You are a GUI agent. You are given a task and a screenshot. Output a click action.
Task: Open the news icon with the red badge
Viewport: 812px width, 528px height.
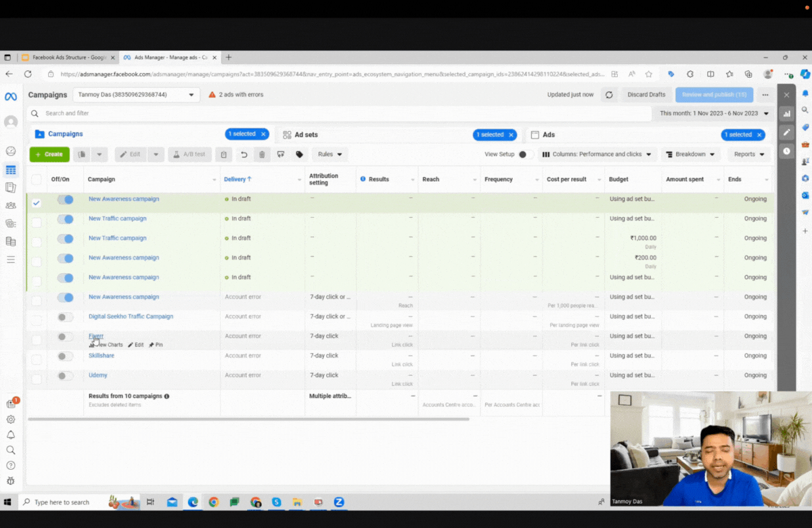tap(12, 404)
